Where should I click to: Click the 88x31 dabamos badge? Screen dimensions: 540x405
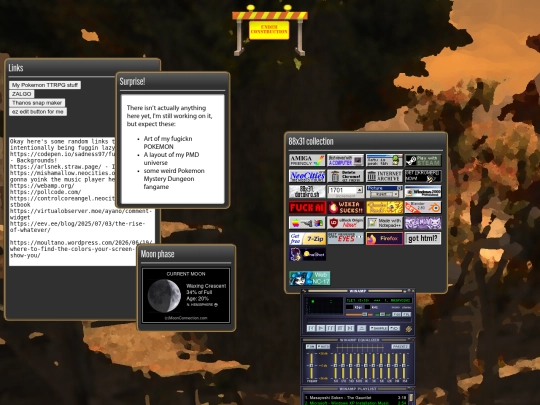pos(307,191)
